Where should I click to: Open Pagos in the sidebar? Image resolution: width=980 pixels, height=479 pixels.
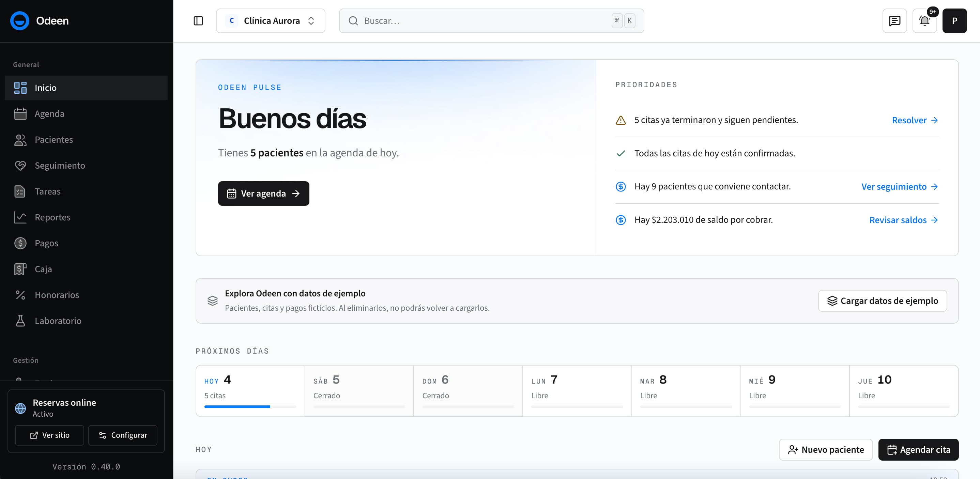pos(86,243)
